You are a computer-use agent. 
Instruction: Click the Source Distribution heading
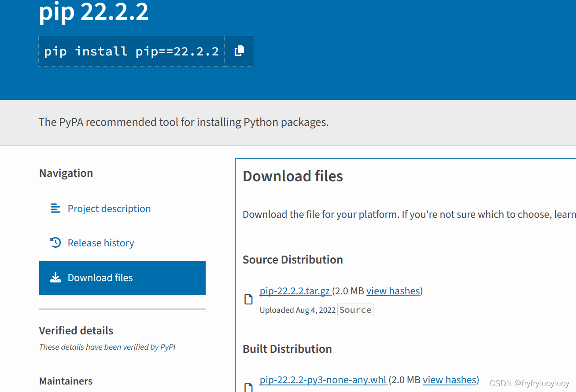(x=293, y=260)
